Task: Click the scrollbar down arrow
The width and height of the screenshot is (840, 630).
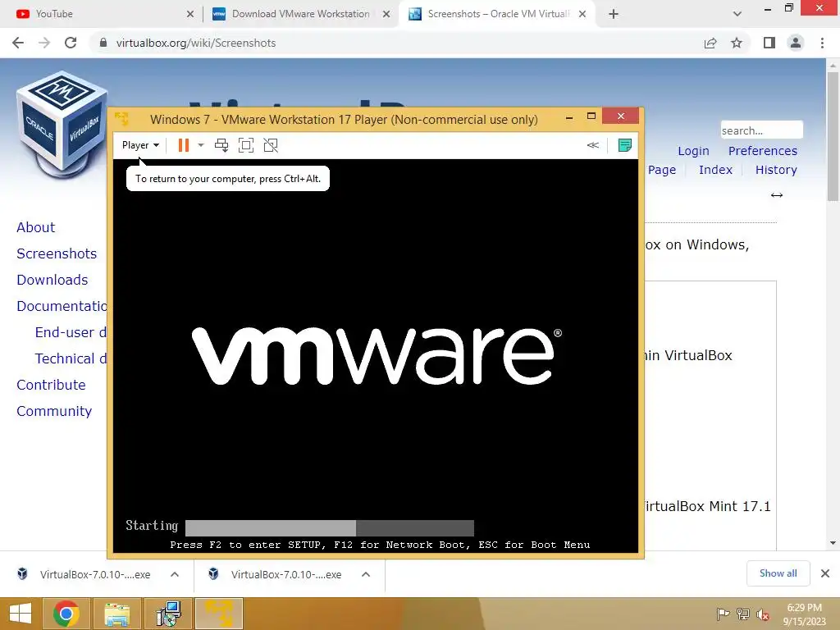Action: [833, 543]
